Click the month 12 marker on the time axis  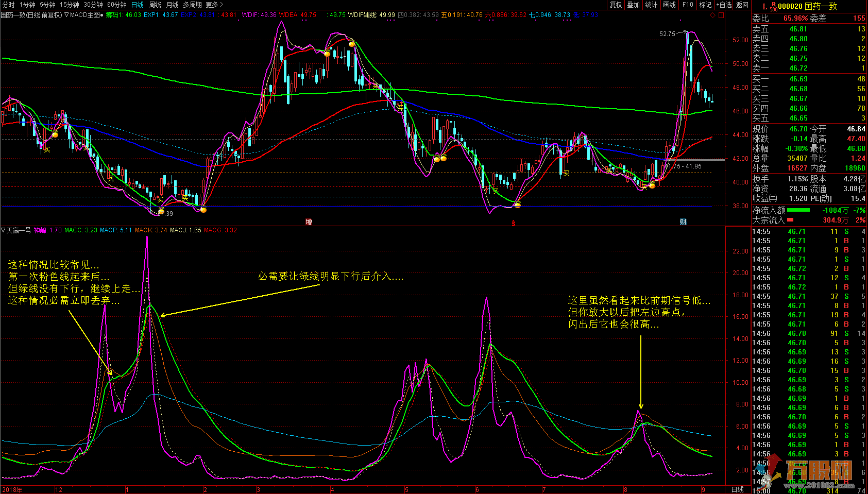59,490
